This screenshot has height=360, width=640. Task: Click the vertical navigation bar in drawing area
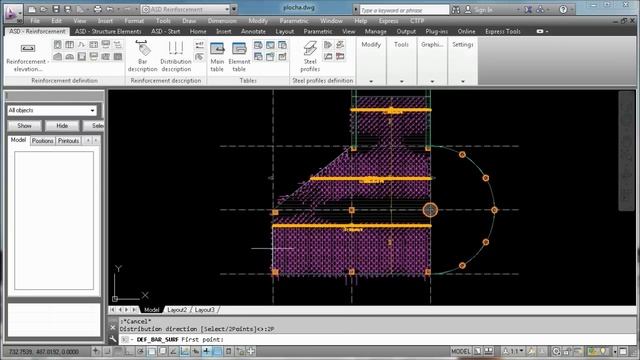(626, 151)
